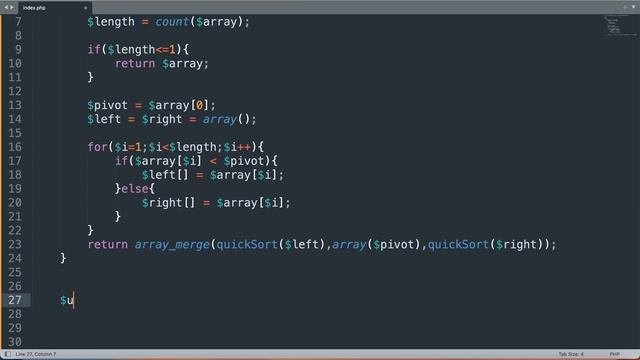The height and width of the screenshot is (360, 640).
Task: Click line number 9 in the gutter
Action: 18,49
